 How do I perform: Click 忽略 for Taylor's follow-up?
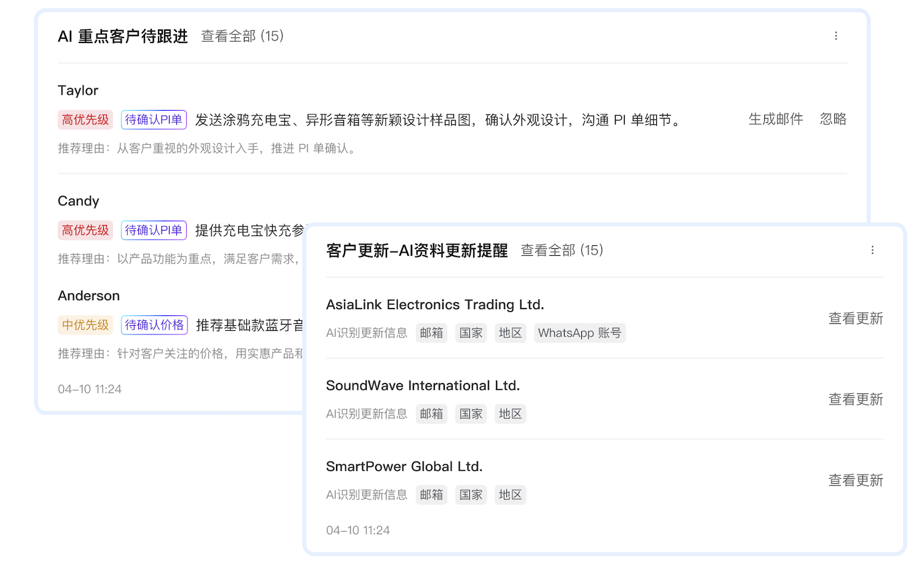tap(832, 119)
